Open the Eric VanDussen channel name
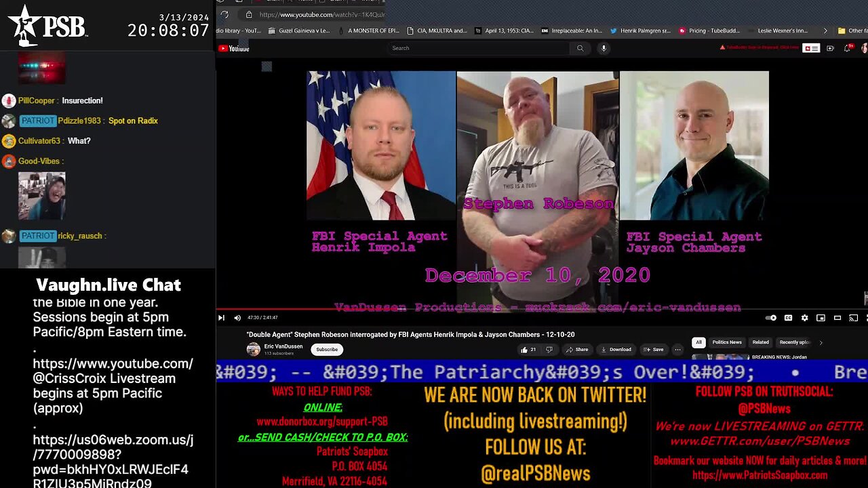The height and width of the screenshot is (488, 868). tap(283, 346)
